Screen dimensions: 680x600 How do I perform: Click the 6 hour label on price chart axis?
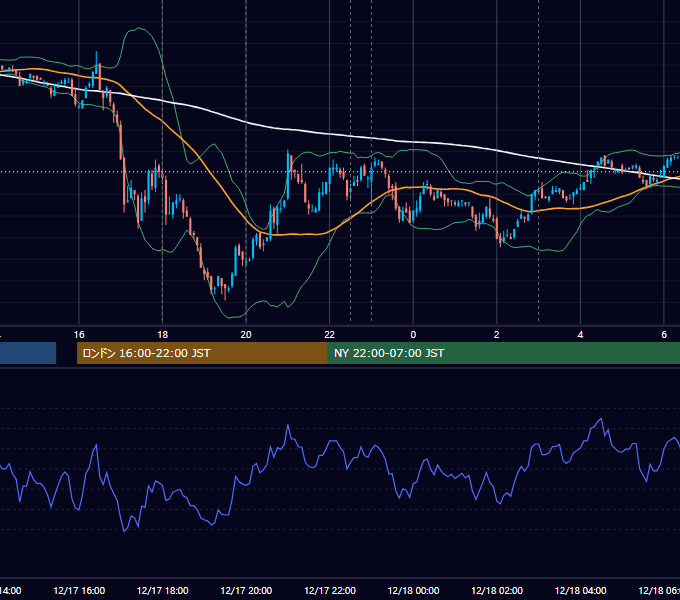coord(664,335)
